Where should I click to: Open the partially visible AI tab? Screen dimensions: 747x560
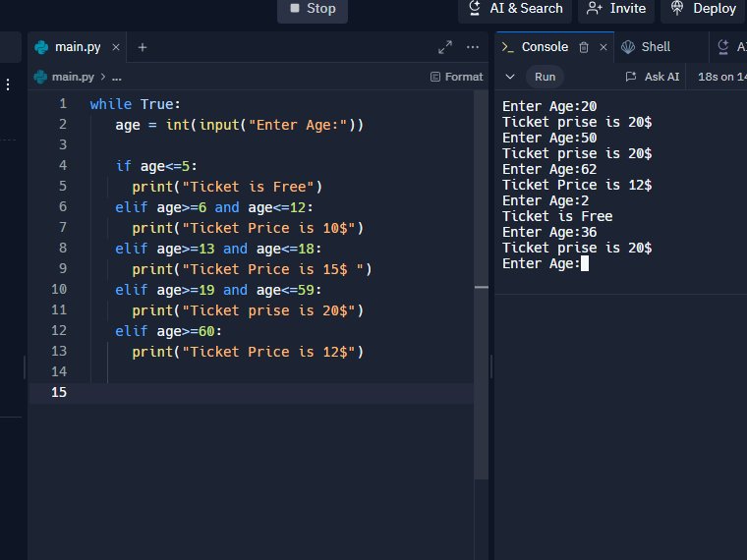[731, 47]
